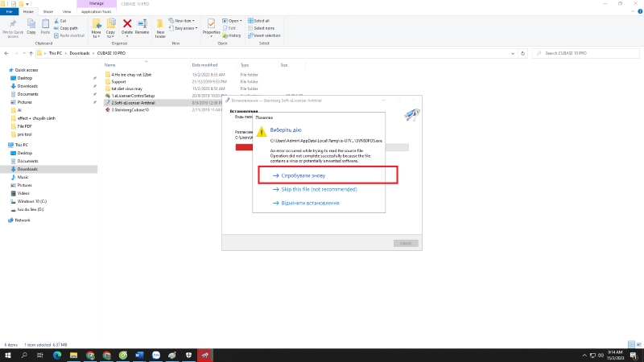Image resolution: width=644 pixels, height=362 pixels.
Task: Click This PC in the breadcrumb path
Action: [x=55, y=53]
